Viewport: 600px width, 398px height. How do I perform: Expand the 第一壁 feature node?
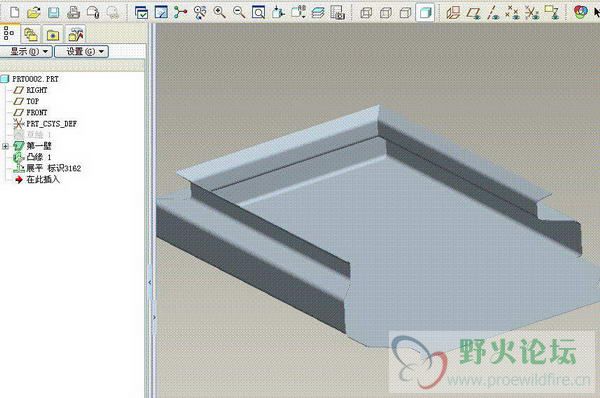coord(5,146)
